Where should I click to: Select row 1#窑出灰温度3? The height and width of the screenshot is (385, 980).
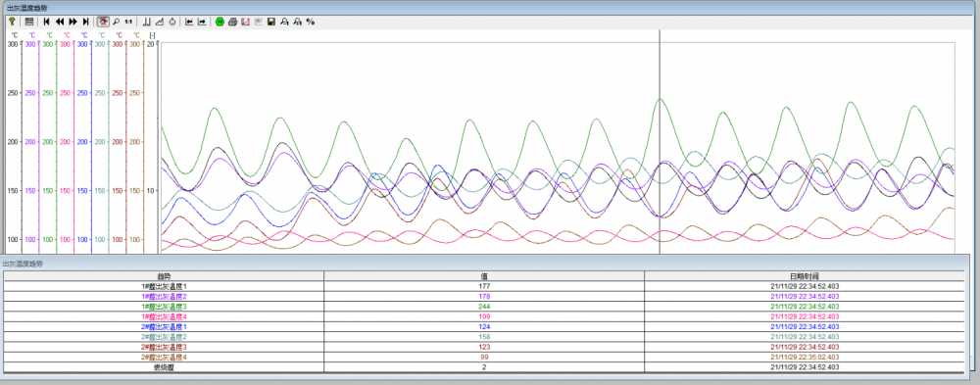coord(484,307)
